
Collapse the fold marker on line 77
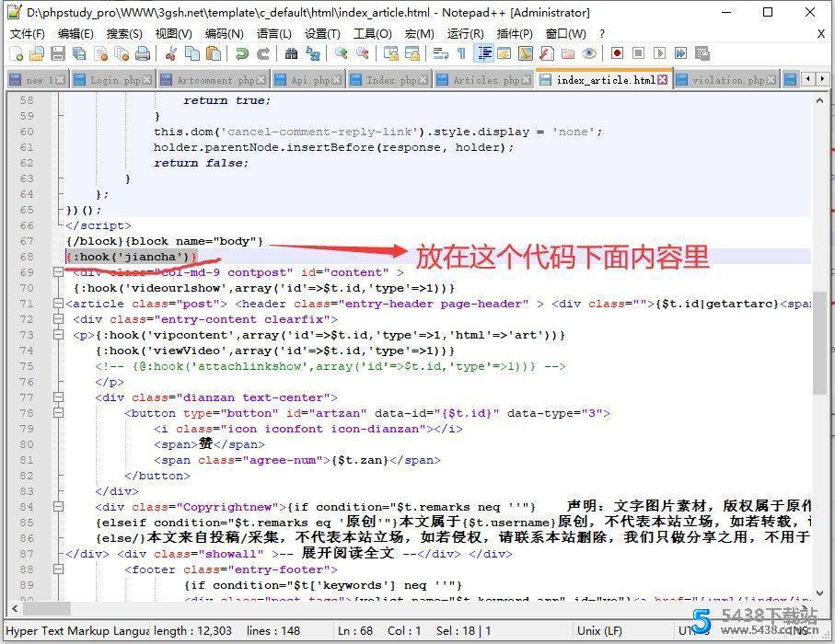click(59, 397)
